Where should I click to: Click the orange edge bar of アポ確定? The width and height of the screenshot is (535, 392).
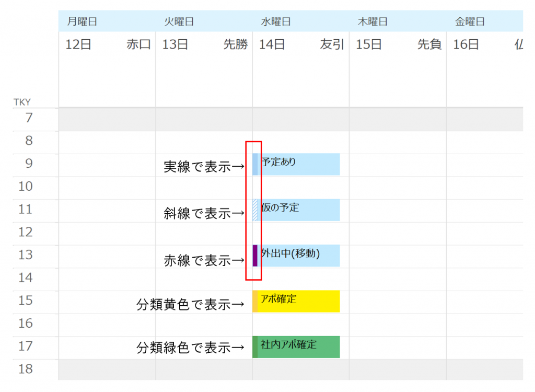pos(255,301)
